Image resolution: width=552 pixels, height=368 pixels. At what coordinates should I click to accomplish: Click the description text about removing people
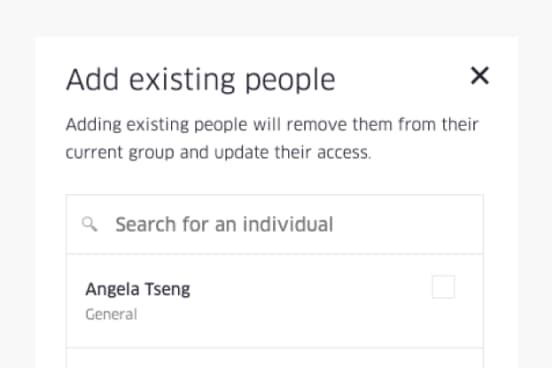click(x=272, y=138)
